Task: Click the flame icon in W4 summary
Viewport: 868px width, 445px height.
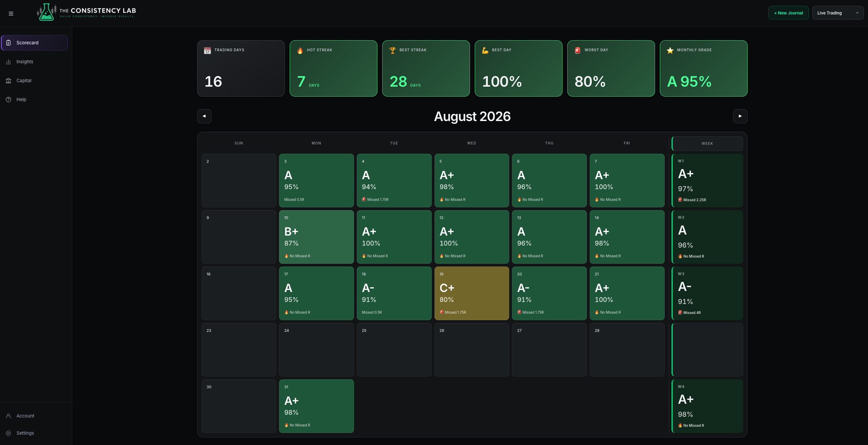Action: 680,425
